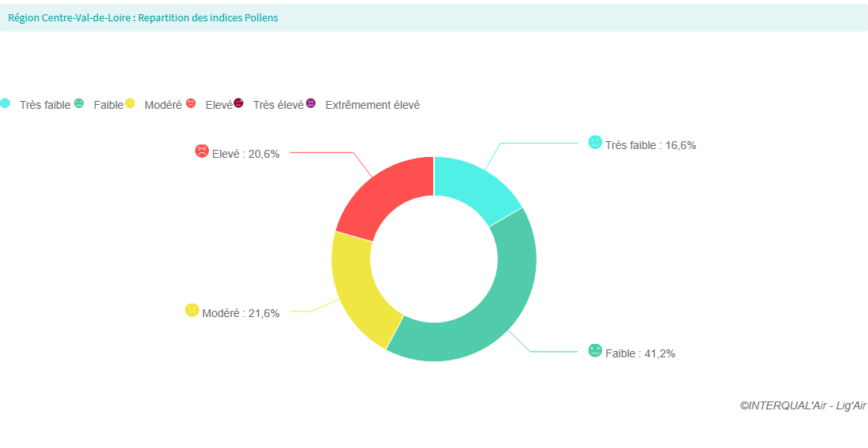Click the smiley beside Très faible : 16,6%
Screen dimensions: 868x448
pos(595,142)
